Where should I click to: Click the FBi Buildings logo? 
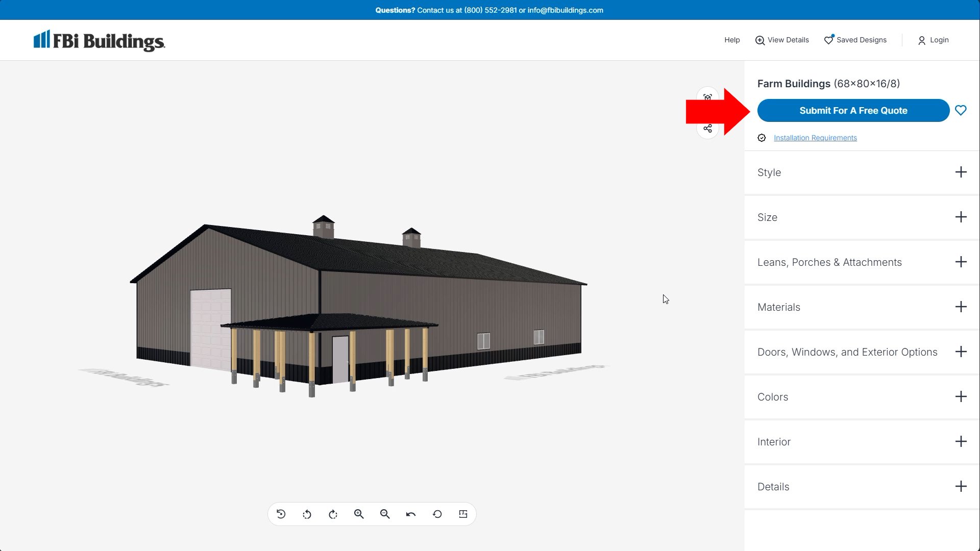(99, 40)
